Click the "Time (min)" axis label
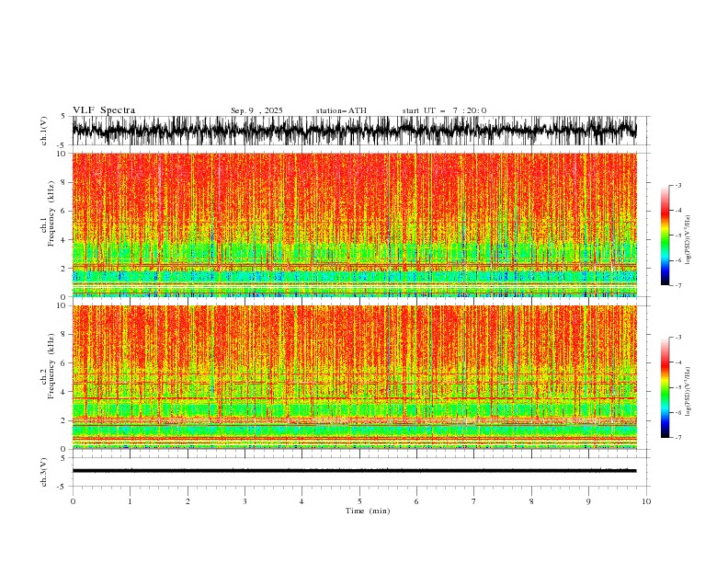The width and height of the screenshot is (728, 563). point(368,511)
